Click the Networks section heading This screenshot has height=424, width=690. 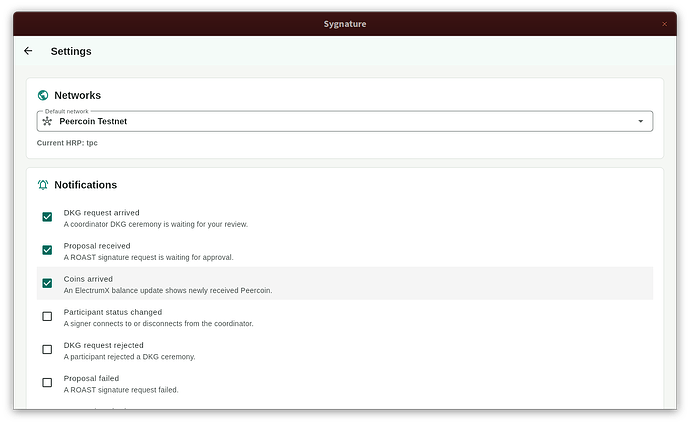tap(77, 95)
